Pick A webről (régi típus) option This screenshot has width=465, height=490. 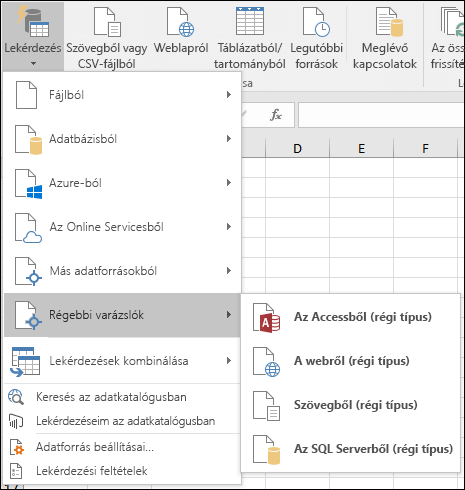coord(353,361)
